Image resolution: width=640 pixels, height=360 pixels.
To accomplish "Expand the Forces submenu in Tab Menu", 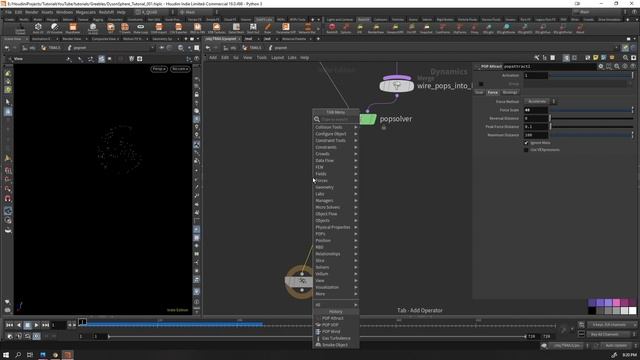I will pos(336,180).
